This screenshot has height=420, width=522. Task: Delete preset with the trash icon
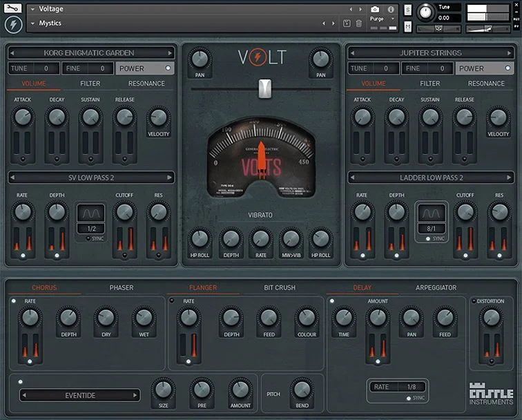[359, 23]
